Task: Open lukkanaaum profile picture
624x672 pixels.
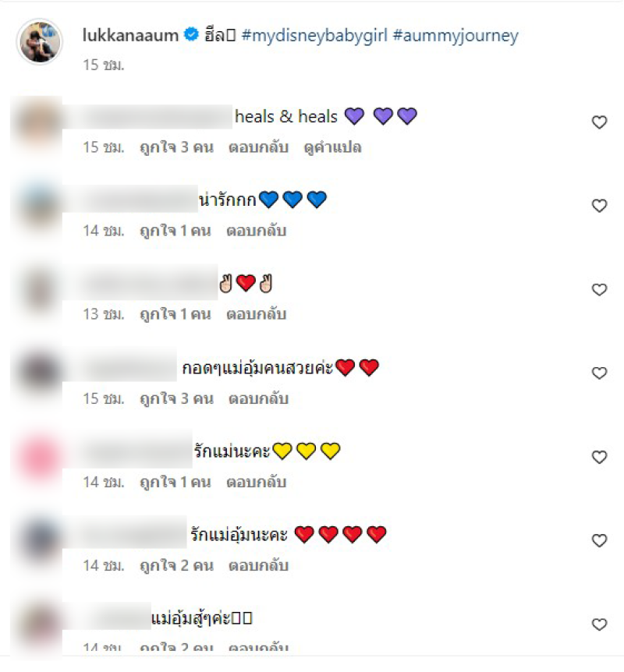Action: [40, 41]
